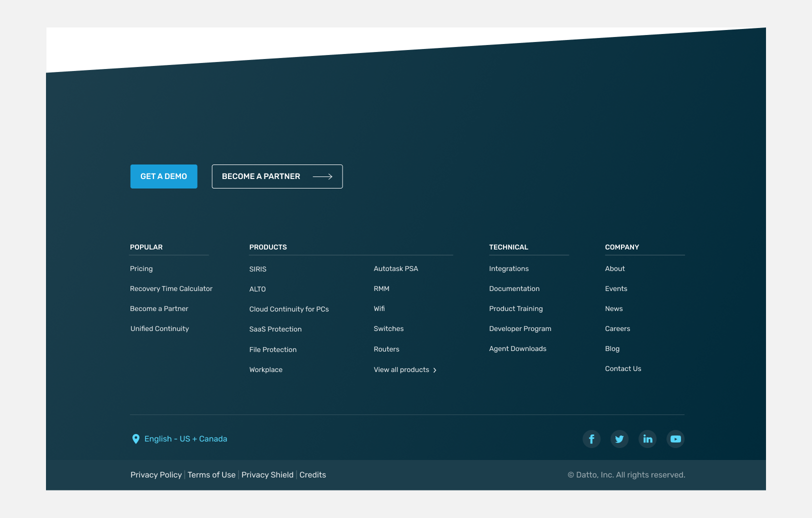The width and height of the screenshot is (812, 518).
Task: Open the Wifi product link
Action: tap(379, 308)
